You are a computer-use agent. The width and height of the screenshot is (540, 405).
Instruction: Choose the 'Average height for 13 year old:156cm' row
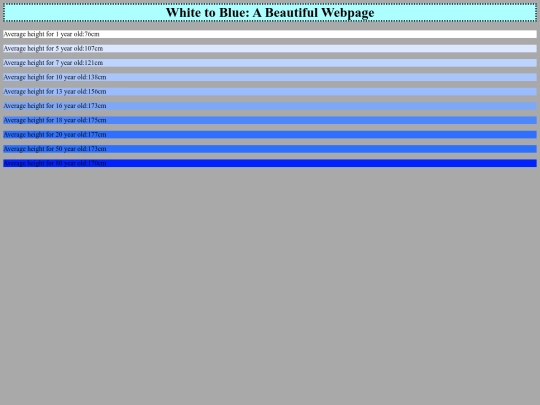pyautogui.click(x=270, y=92)
